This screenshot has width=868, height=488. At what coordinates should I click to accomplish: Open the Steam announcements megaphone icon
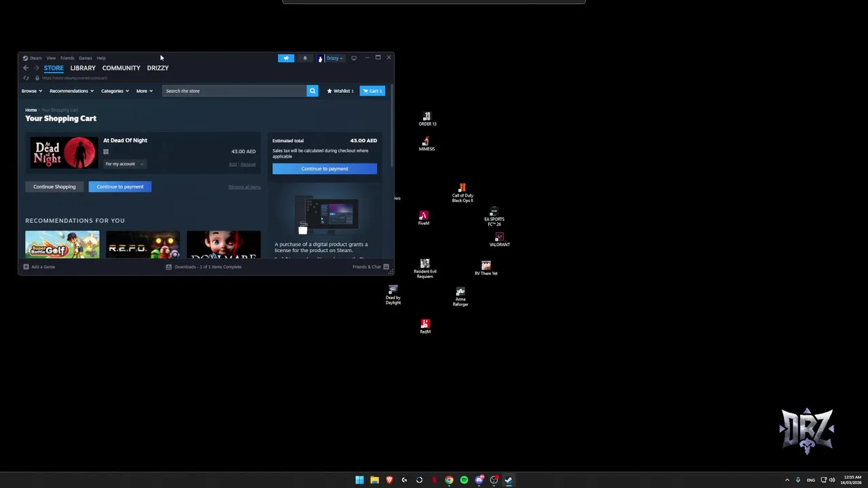(286, 58)
